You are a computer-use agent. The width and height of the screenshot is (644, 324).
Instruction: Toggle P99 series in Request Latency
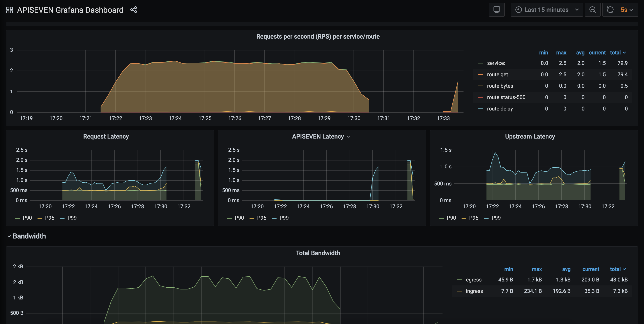pyautogui.click(x=72, y=218)
